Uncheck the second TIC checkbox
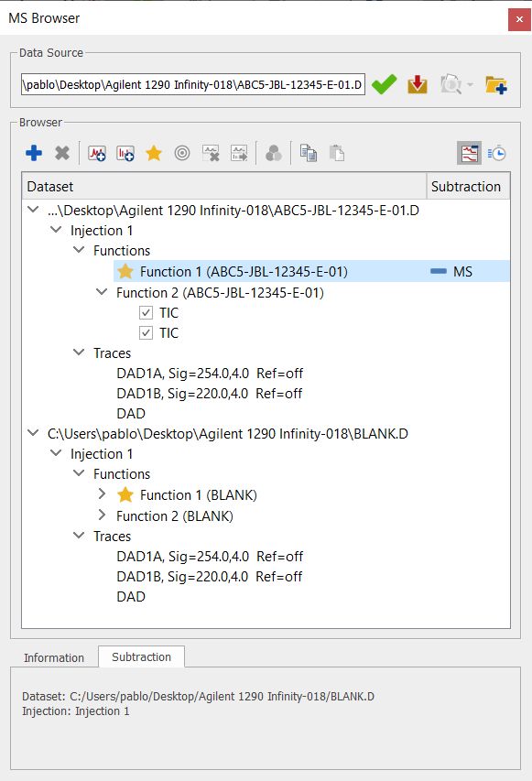 click(146, 332)
